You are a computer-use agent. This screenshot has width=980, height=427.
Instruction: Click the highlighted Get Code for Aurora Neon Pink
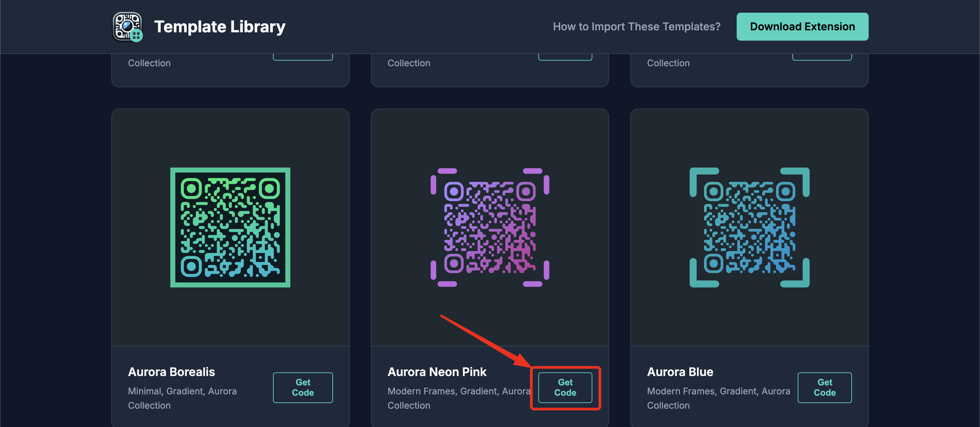565,387
